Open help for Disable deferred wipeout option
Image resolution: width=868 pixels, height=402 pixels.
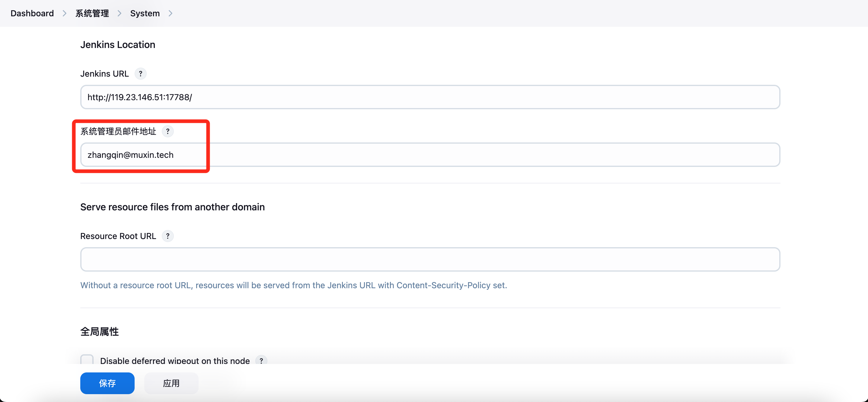click(x=261, y=360)
